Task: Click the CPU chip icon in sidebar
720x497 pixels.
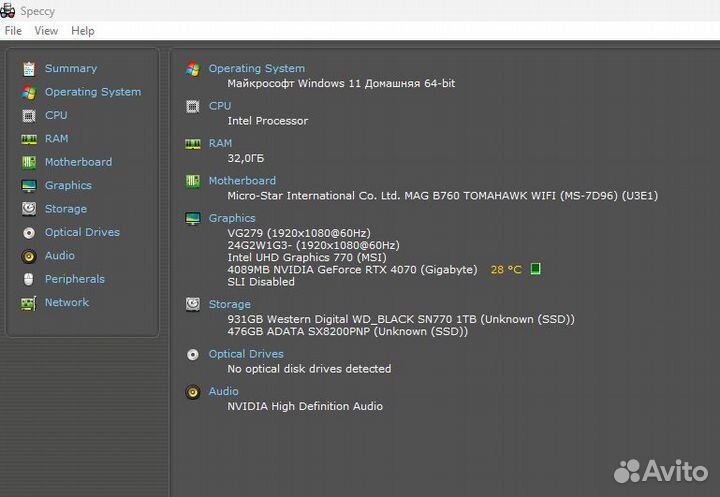Action: coord(29,116)
